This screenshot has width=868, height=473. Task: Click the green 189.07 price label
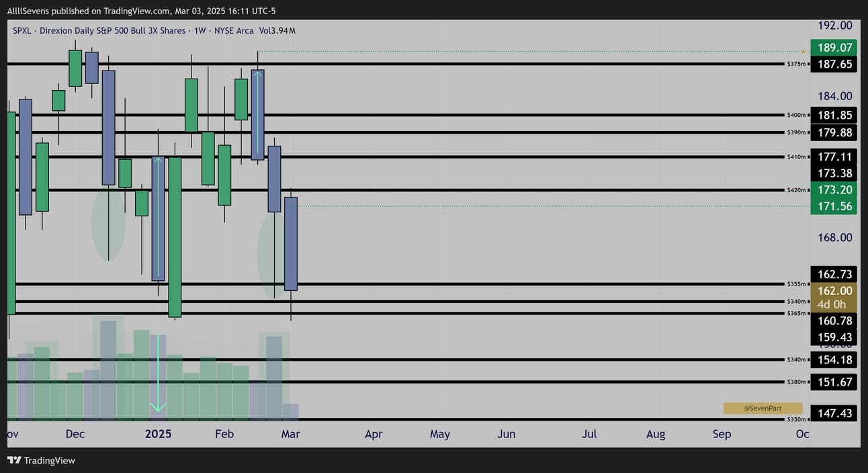coord(833,48)
